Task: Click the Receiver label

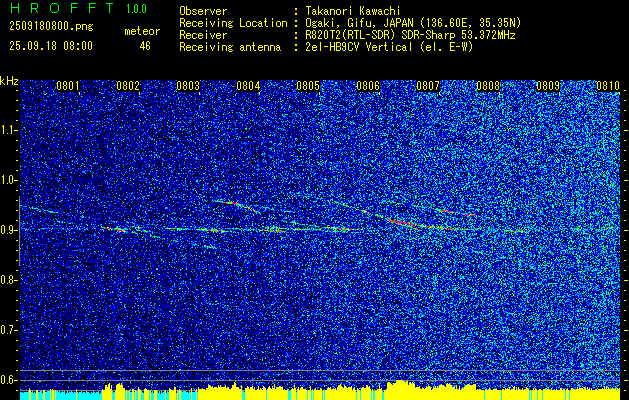Action: click(203, 35)
